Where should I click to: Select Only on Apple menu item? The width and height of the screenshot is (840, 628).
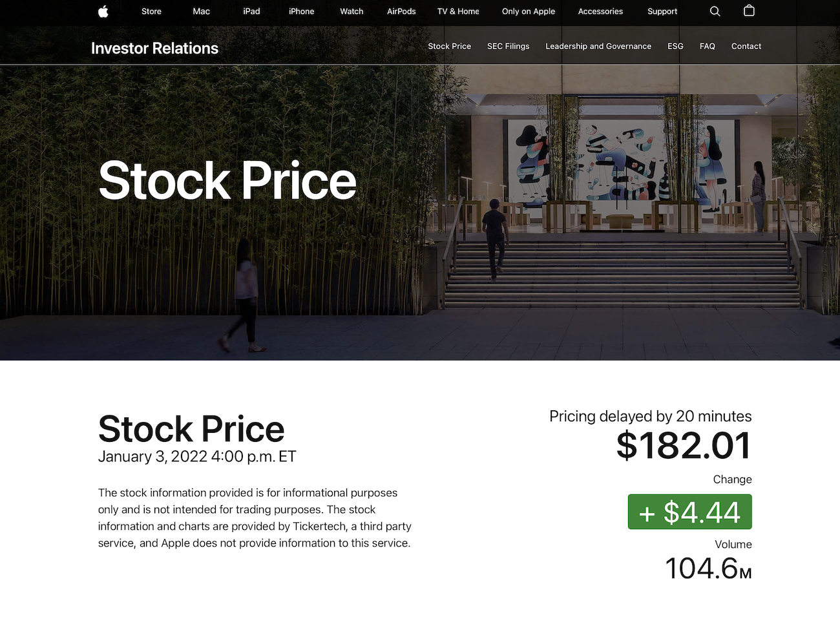[528, 11]
